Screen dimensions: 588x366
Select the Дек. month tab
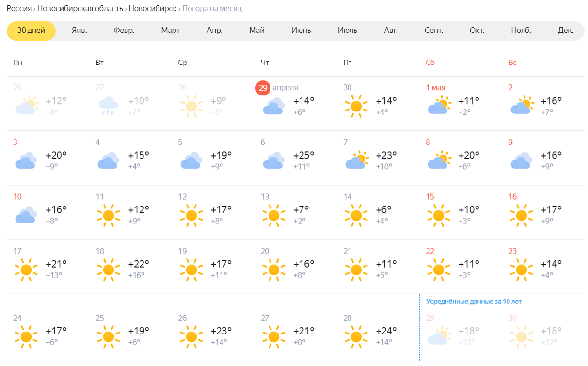(566, 31)
